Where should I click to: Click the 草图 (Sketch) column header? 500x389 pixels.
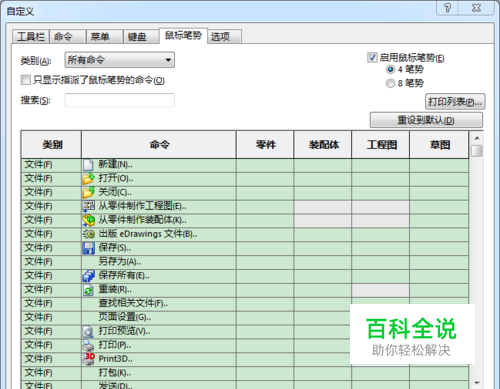click(439, 145)
